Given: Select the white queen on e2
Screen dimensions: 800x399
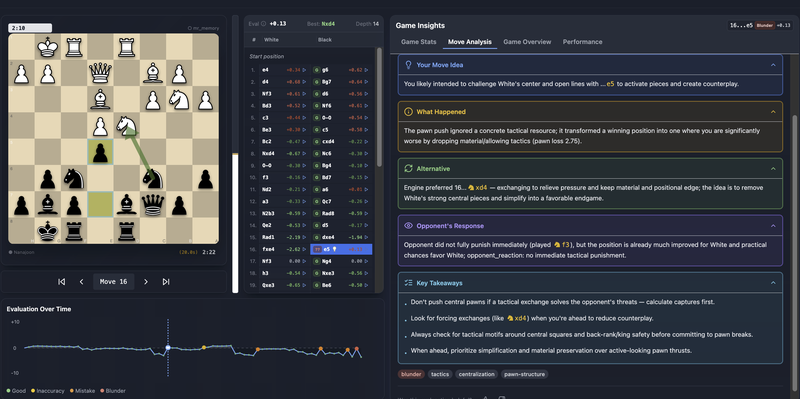Looking at the screenshot, I should [101, 72].
